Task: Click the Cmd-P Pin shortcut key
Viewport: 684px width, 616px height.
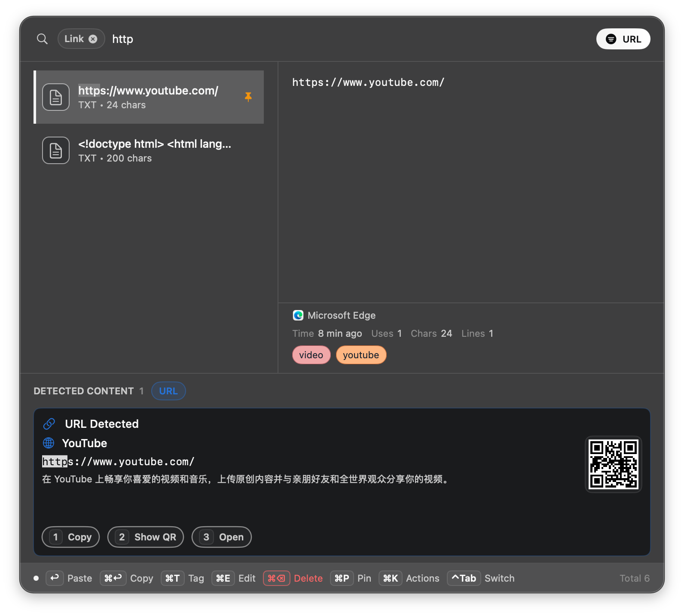Action: [x=342, y=578]
